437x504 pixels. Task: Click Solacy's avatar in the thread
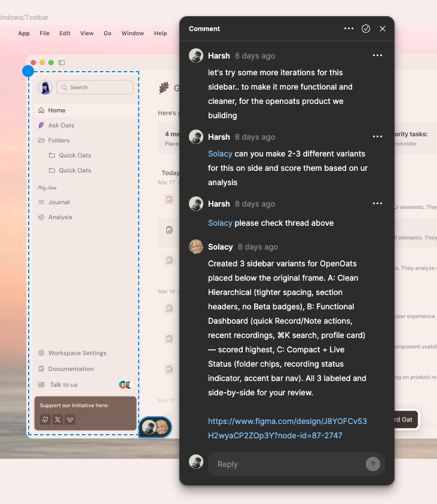[x=196, y=247]
